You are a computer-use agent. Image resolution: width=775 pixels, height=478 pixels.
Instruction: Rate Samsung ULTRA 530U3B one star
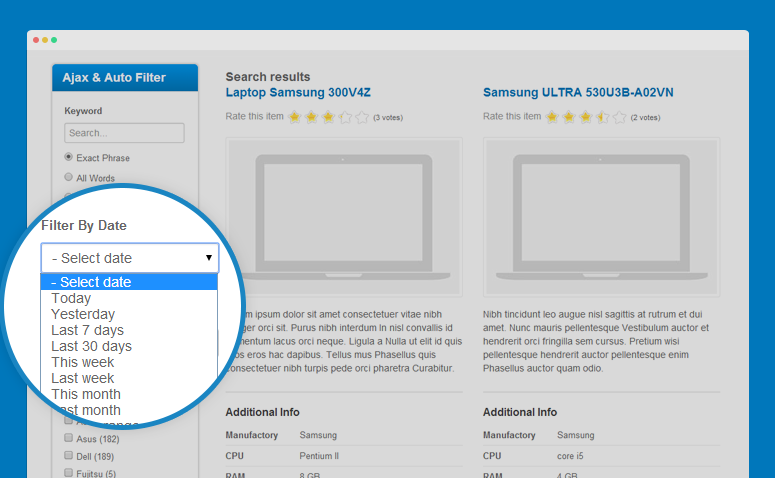pyautogui.click(x=553, y=117)
